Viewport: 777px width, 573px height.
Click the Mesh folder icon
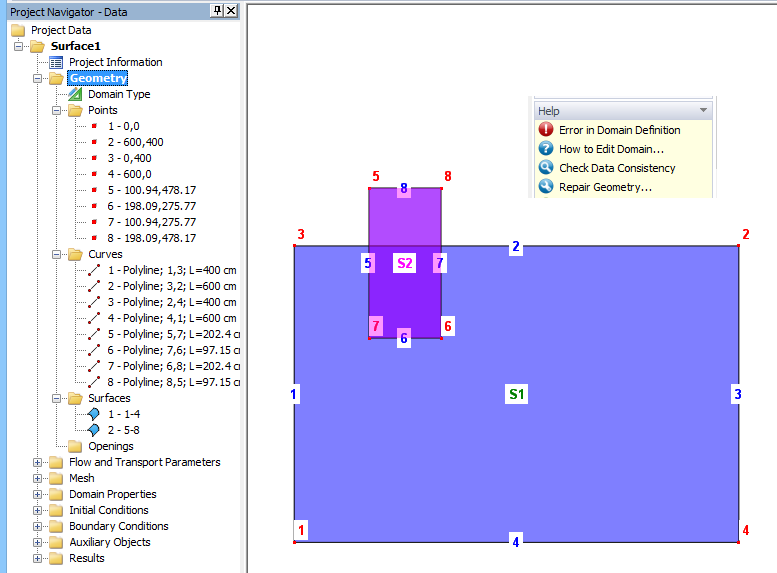(x=56, y=478)
